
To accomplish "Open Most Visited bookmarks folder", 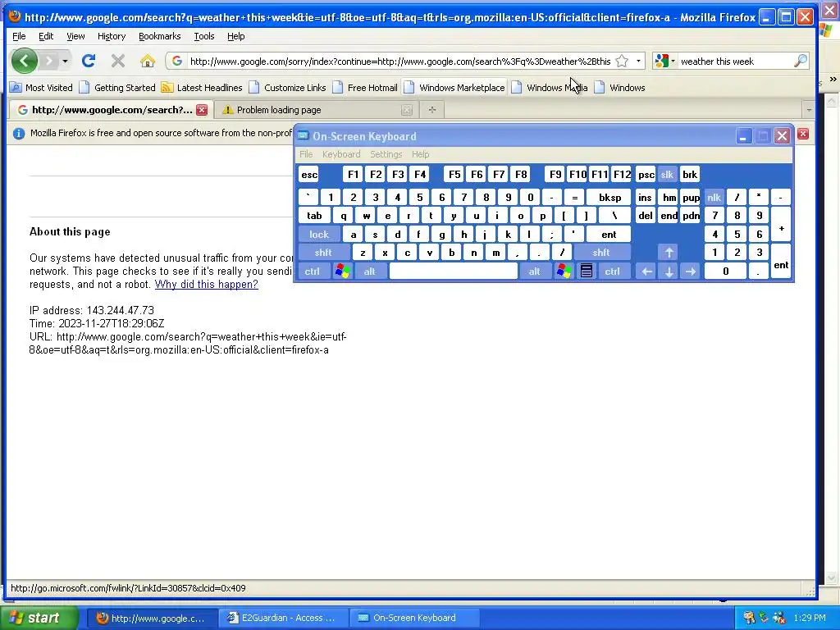I will [x=41, y=87].
